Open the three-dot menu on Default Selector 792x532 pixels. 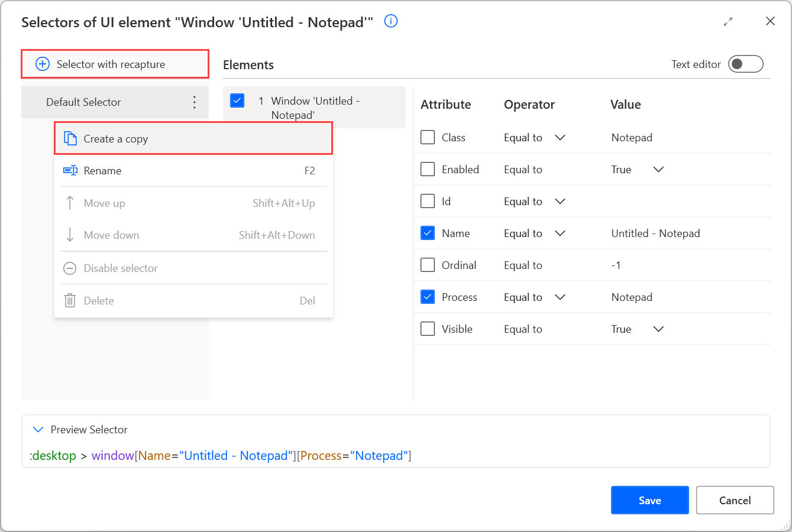point(195,102)
